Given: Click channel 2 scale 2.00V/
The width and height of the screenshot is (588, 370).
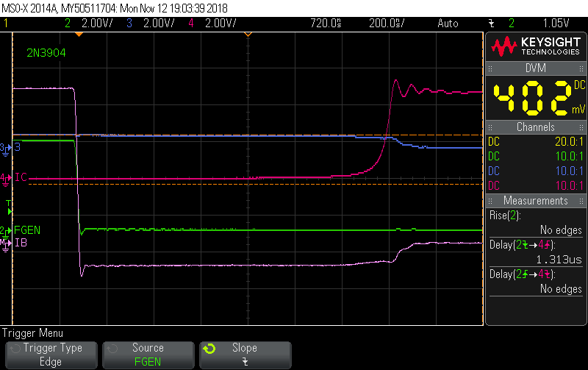Looking at the screenshot, I should [x=97, y=24].
